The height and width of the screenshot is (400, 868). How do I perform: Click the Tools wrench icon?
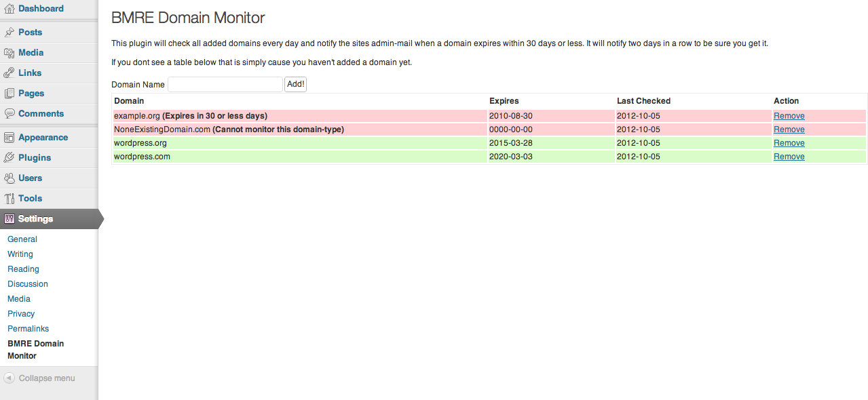[9, 198]
